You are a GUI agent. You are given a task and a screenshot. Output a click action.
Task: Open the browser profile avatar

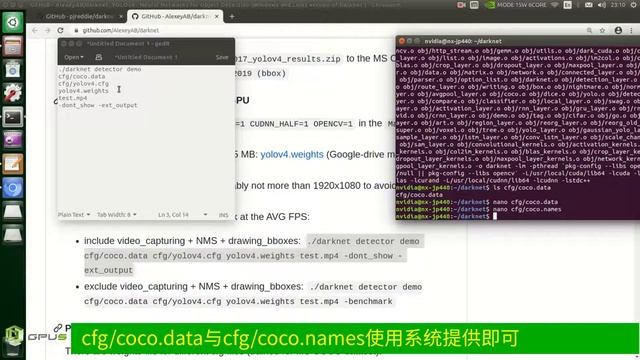pyautogui.click(x=618, y=30)
